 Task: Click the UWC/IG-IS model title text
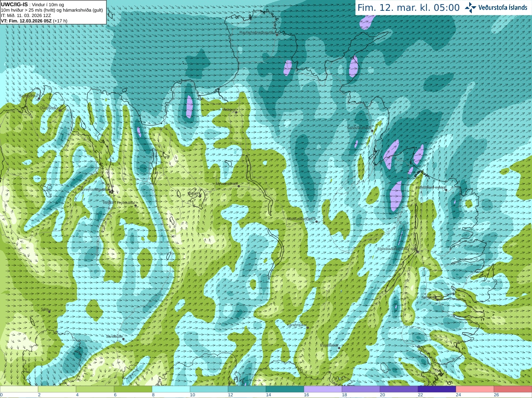(x=14, y=4)
